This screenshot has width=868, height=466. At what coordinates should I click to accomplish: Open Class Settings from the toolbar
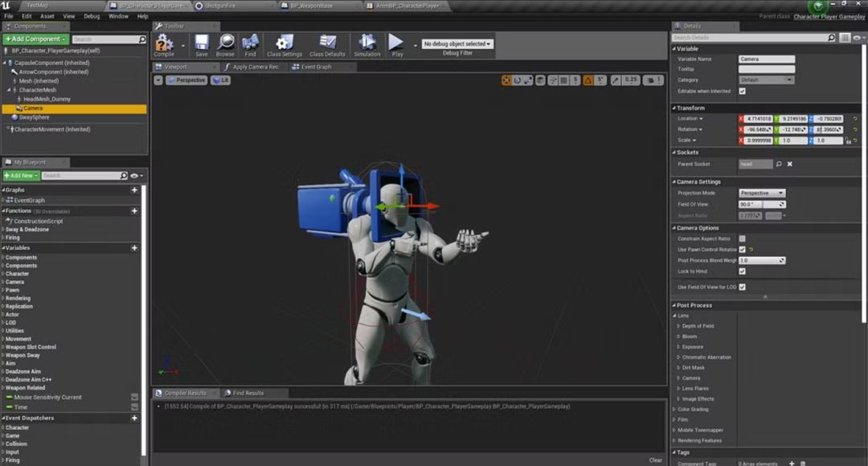tap(285, 43)
